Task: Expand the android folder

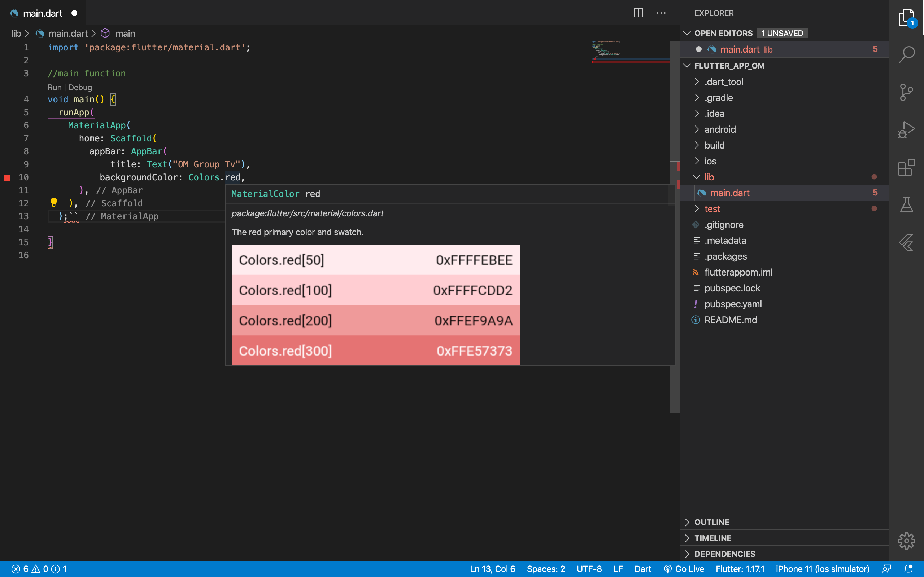Action: click(720, 129)
